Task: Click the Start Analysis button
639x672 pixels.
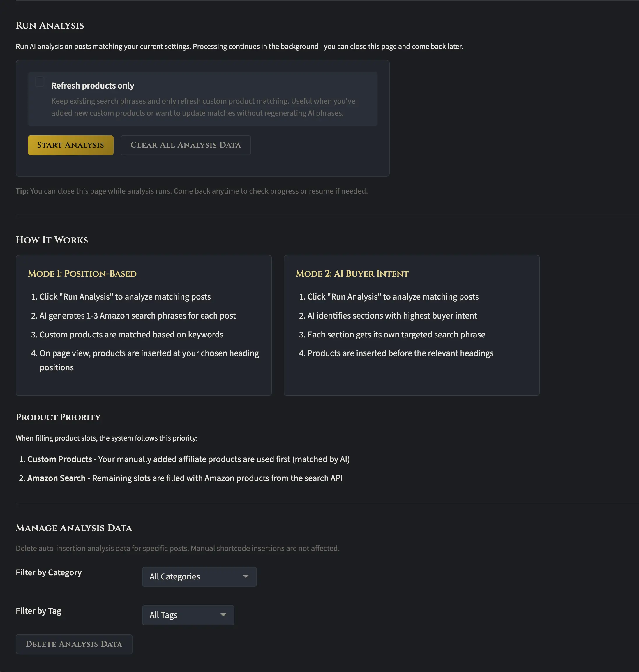Action: click(70, 145)
